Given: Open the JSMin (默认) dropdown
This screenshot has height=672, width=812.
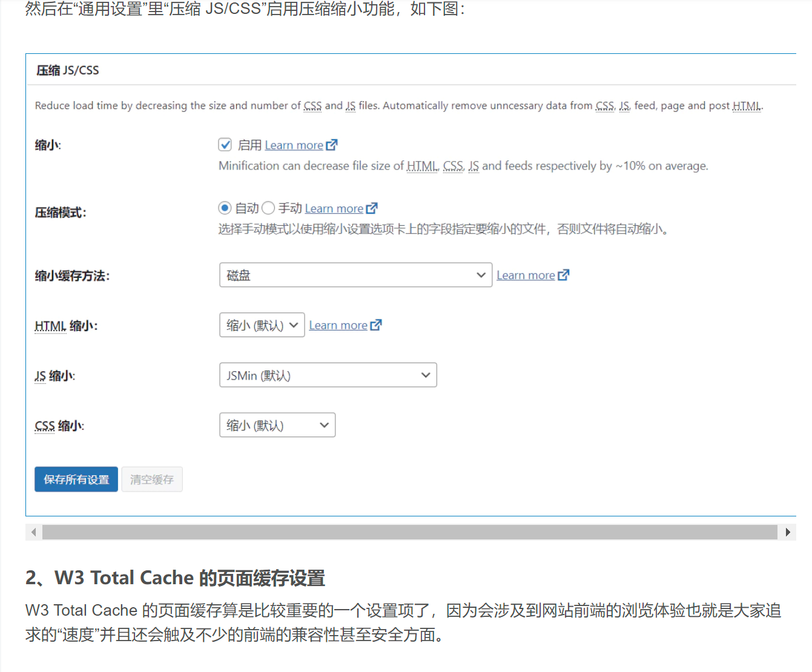Looking at the screenshot, I should pyautogui.click(x=328, y=375).
